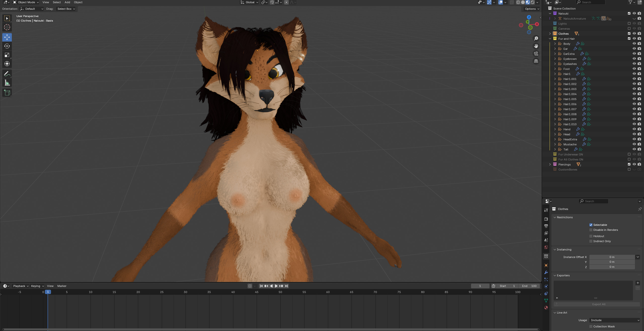Screen dimensions: 644x331
Task: Select the Annotate tool
Action: coord(7,74)
